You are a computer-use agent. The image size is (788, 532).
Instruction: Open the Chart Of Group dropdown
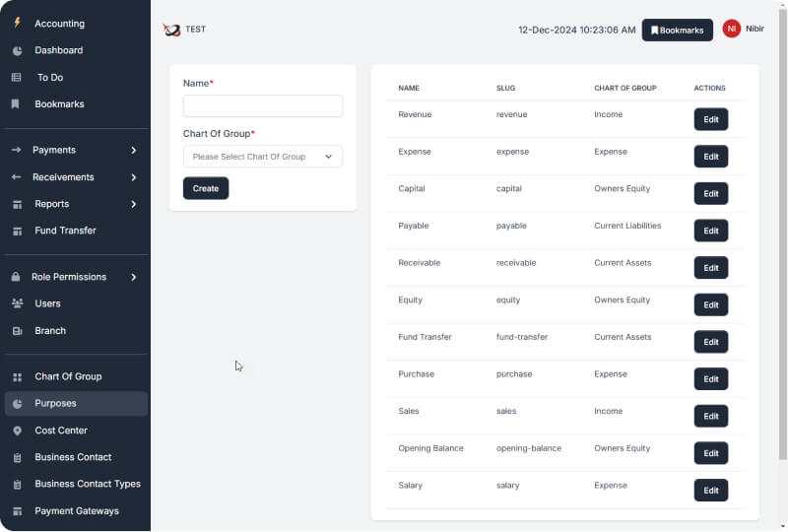263,157
